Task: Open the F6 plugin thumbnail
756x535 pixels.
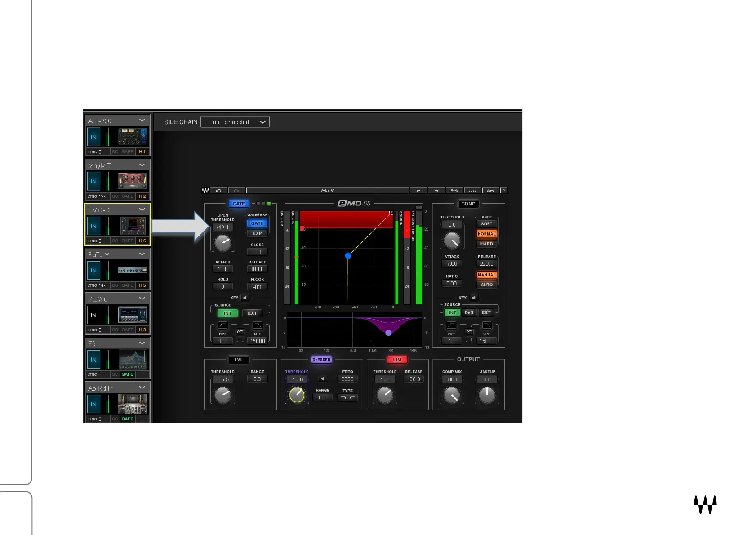Action: (x=132, y=359)
